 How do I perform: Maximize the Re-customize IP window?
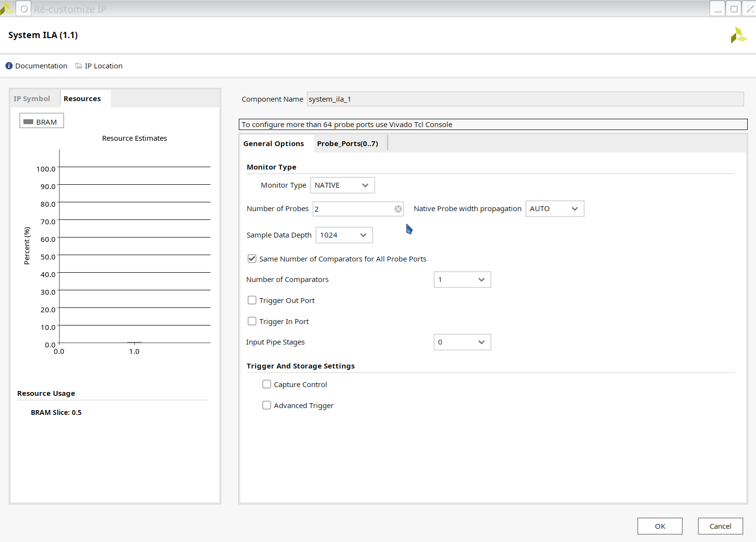click(x=734, y=9)
